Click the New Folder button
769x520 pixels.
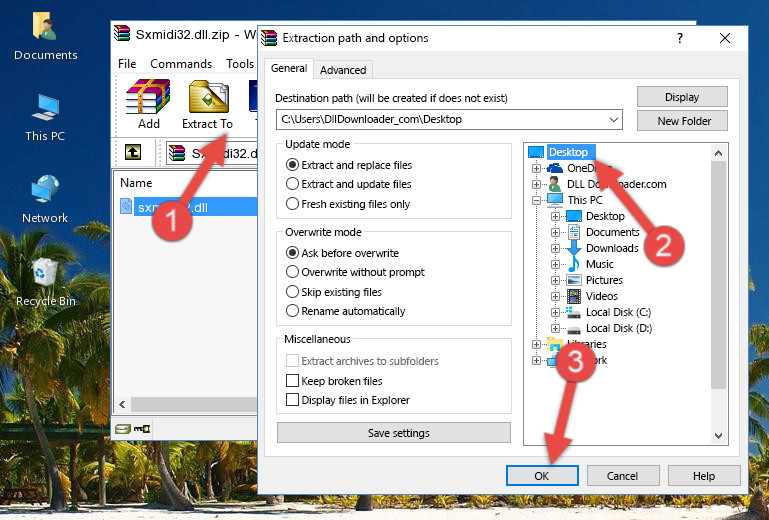click(x=682, y=121)
